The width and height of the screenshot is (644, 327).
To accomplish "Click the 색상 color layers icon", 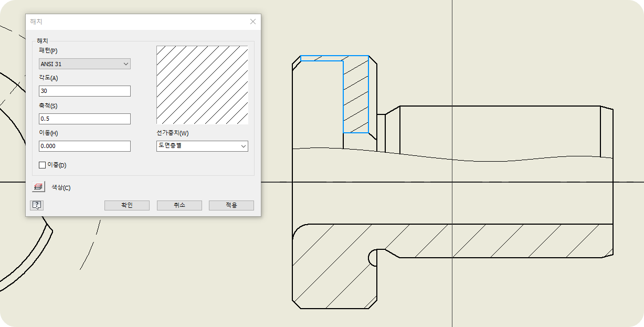I will click(38, 187).
